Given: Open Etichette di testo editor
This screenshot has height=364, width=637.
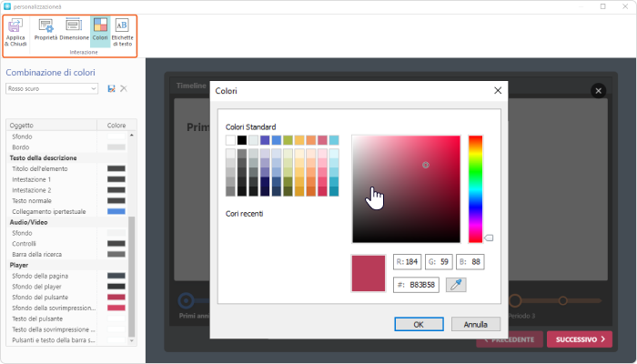Looking at the screenshot, I should [122, 31].
